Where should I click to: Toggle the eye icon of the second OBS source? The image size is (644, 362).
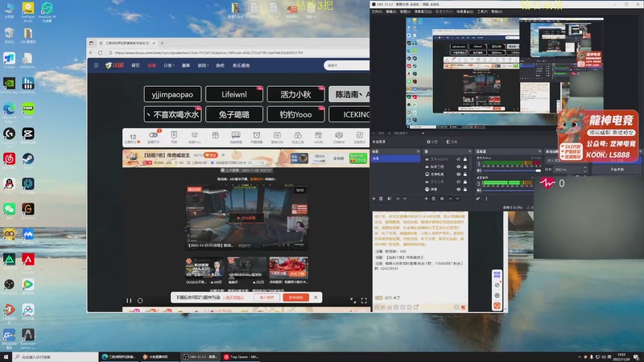tap(458, 167)
